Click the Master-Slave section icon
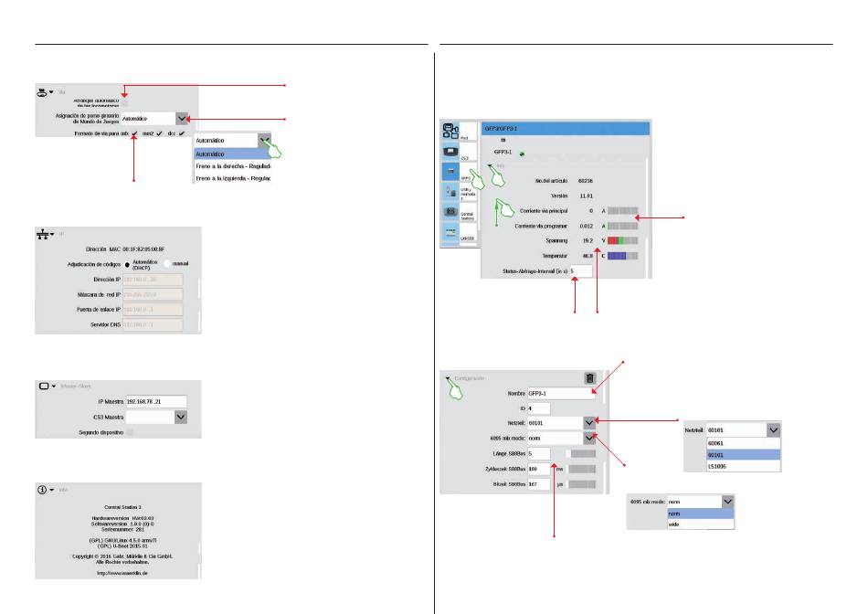 click(x=44, y=386)
